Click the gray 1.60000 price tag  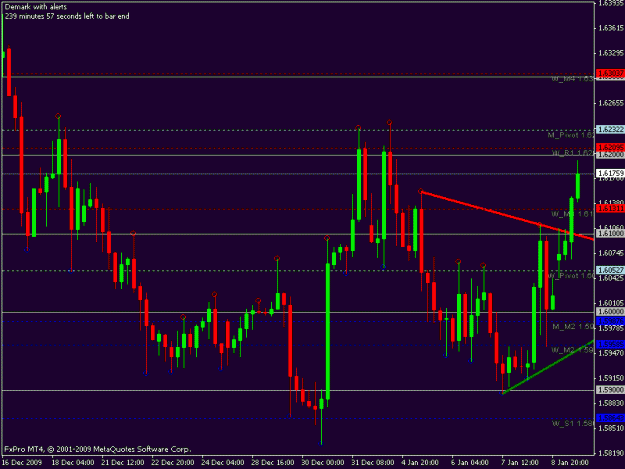pos(610,312)
